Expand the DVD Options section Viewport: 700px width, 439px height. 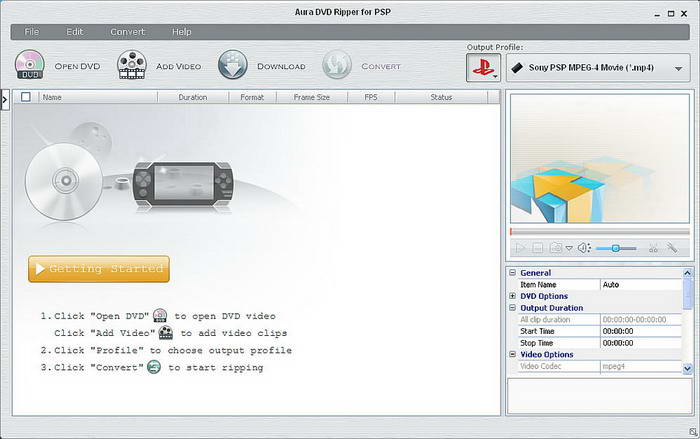click(x=512, y=296)
